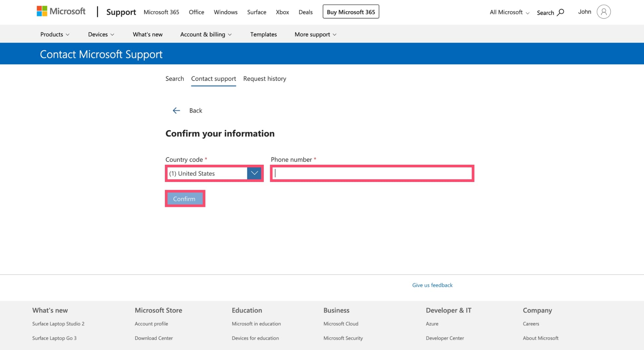Open Microsoft in education link
This screenshot has height=350, width=644.
(x=256, y=323)
